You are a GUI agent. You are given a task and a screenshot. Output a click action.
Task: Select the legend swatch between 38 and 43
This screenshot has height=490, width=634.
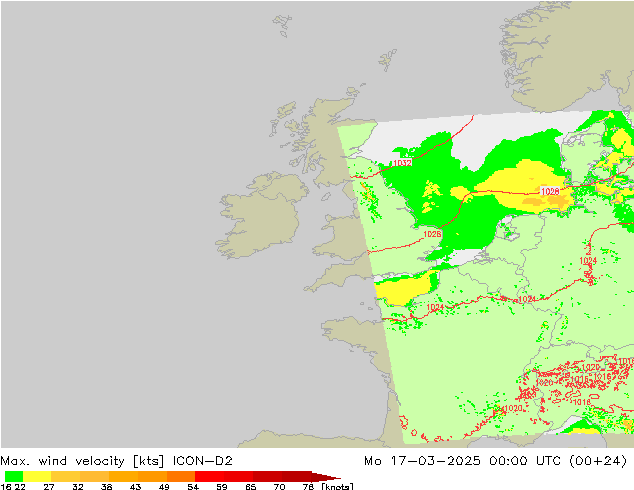tap(123, 476)
